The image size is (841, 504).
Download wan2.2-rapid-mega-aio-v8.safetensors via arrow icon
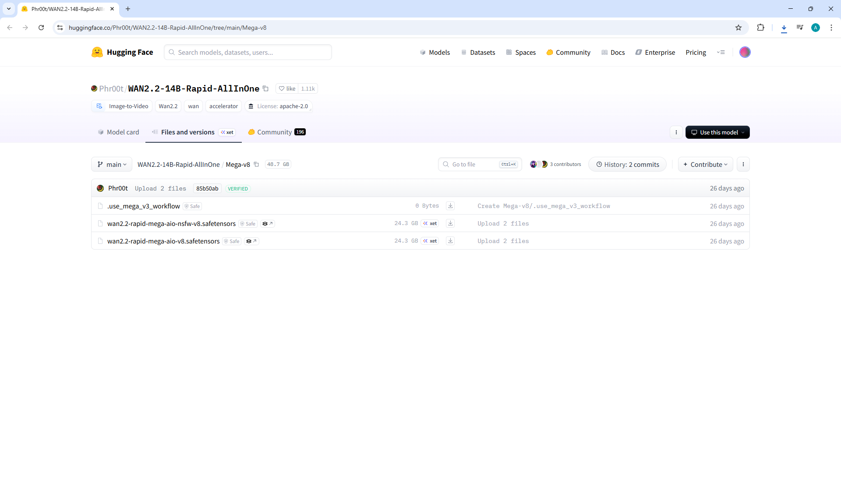(450, 241)
